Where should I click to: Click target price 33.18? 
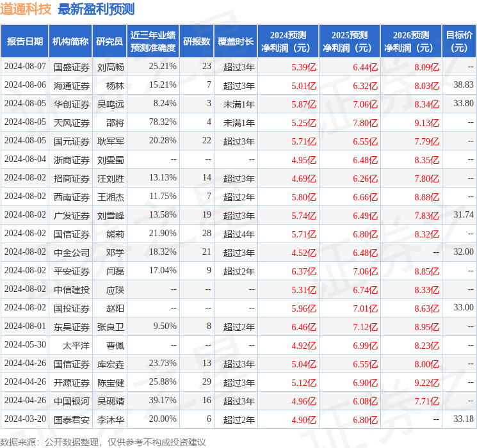click(464, 419)
